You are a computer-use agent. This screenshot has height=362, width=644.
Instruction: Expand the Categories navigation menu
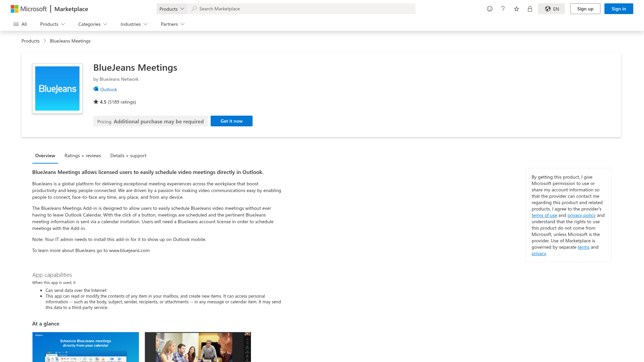click(93, 24)
